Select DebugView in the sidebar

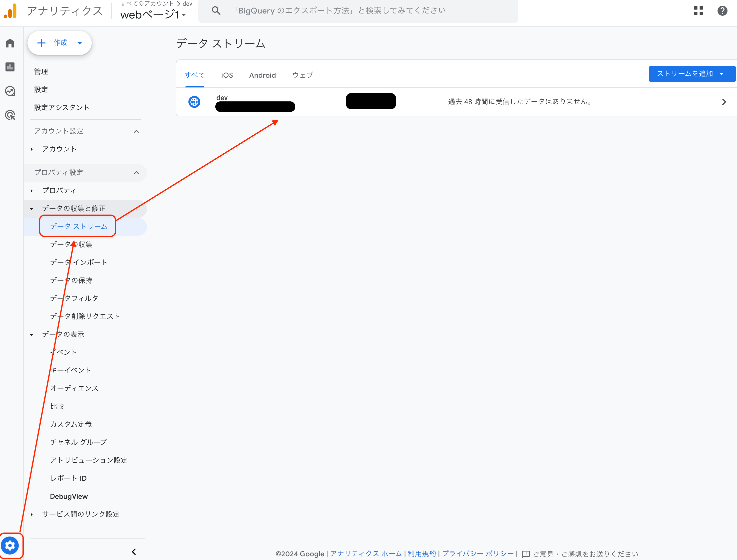(69, 496)
